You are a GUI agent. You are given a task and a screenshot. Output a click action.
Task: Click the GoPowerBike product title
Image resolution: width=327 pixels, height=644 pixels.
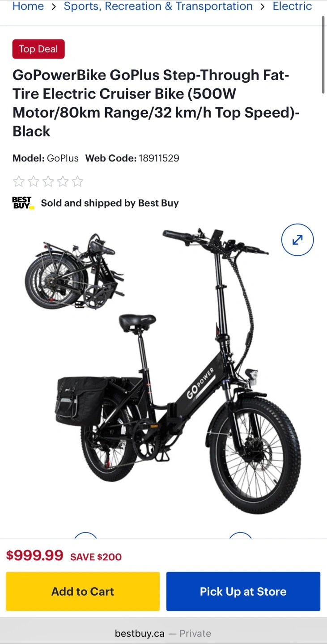[x=156, y=103]
